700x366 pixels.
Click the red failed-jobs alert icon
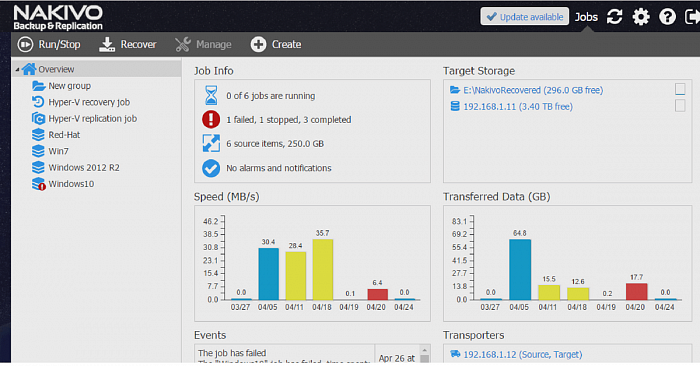coord(211,120)
